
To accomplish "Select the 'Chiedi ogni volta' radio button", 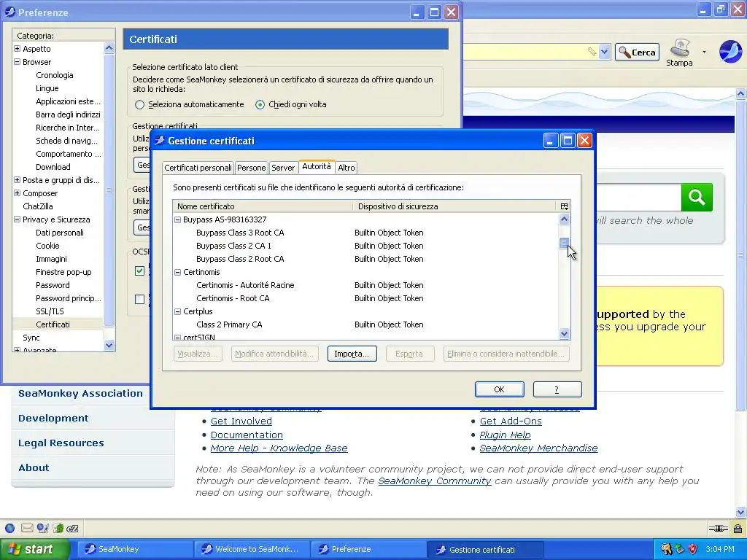I will coord(260,105).
